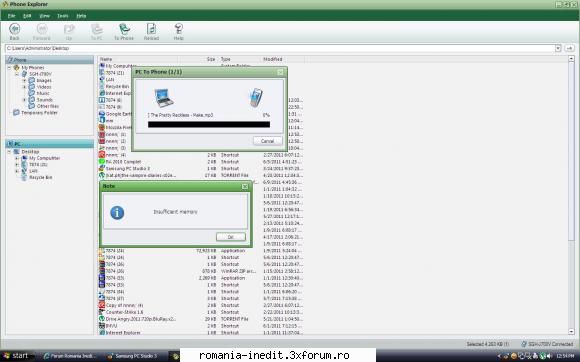This screenshot has width=580, height=362.
Task: Open the File menu
Action: point(11,16)
